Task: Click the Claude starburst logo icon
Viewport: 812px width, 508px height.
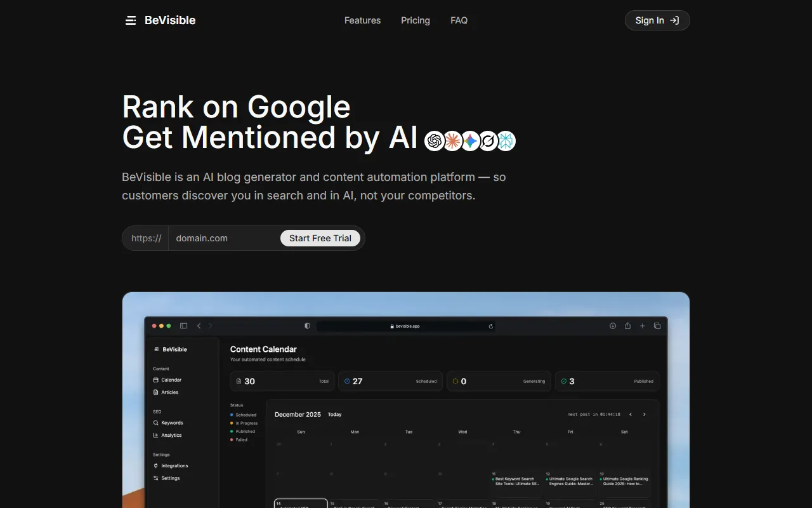Action: [x=452, y=141]
